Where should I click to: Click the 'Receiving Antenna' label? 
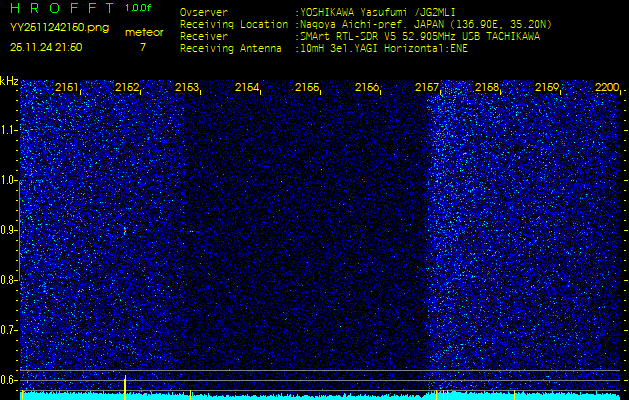click(231, 49)
